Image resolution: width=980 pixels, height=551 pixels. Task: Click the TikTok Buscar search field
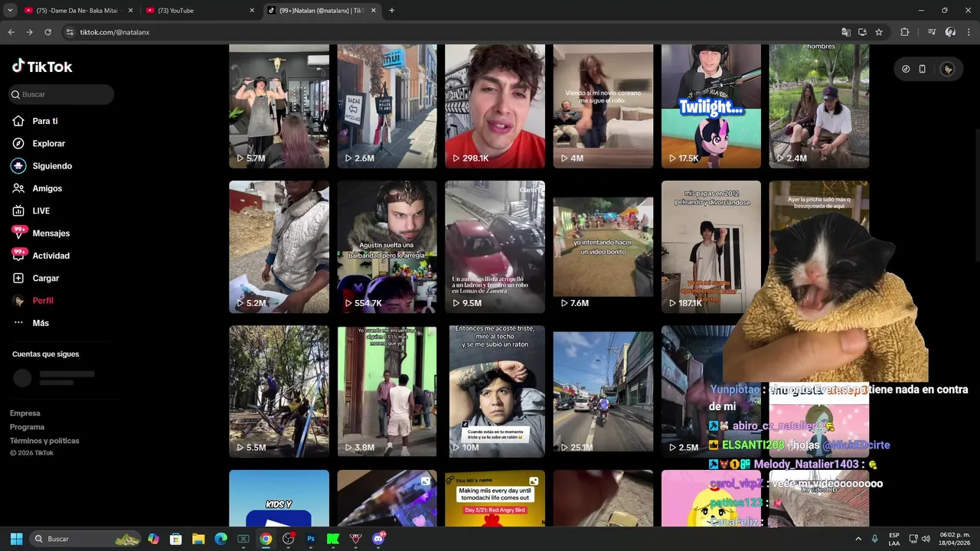pyautogui.click(x=61, y=94)
